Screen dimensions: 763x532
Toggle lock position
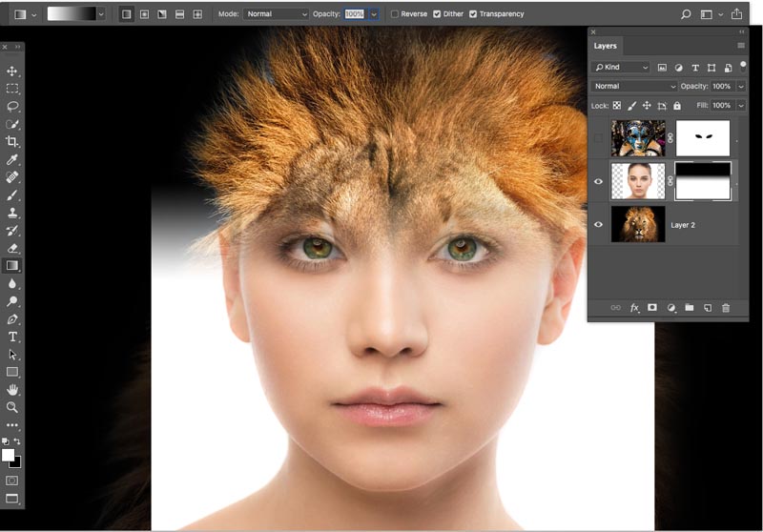tap(647, 106)
